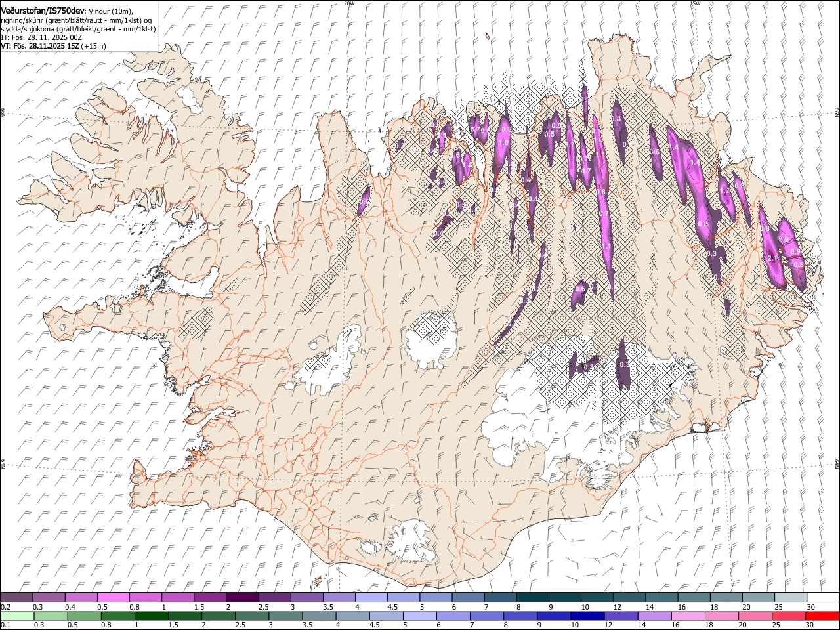
Task: Click the bold 'Veðurstofan/IS750dev' title
Action: click(x=43, y=10)
